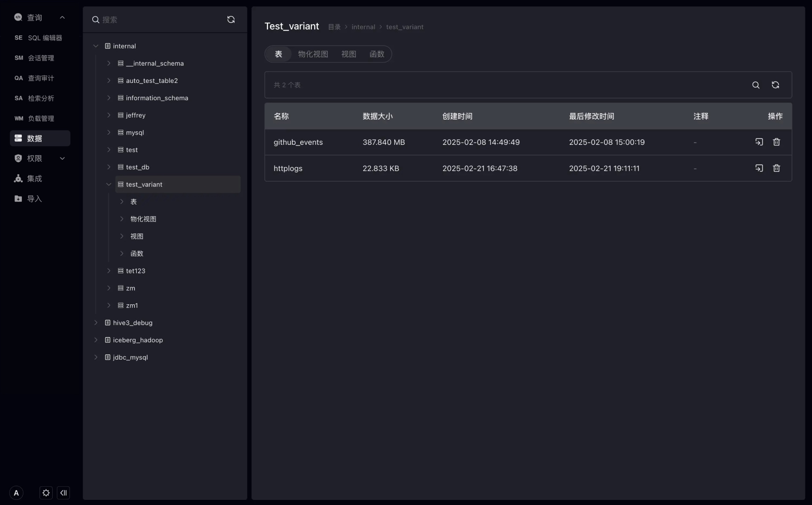
Task: Refresh the catalog tree
Action: point(231,20)
